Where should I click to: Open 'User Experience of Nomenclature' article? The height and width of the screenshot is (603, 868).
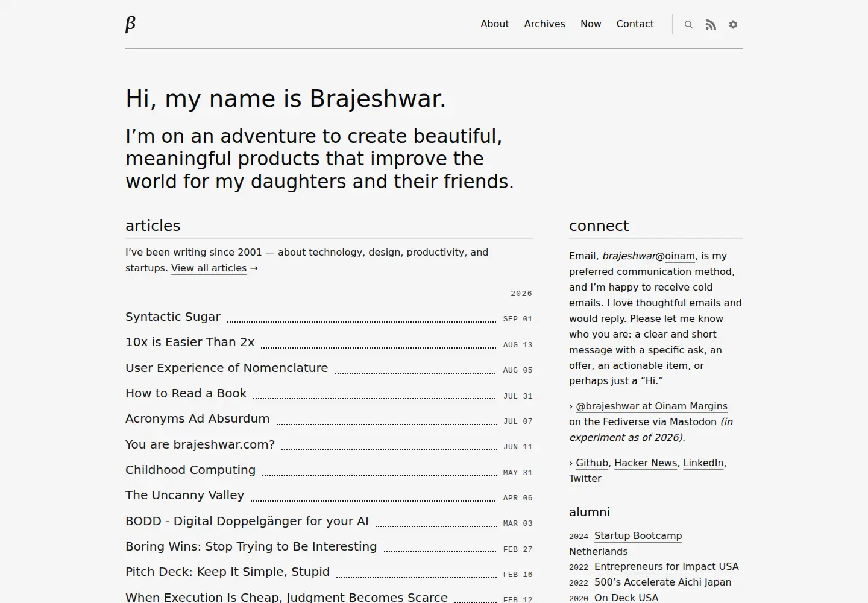point(227,368)
